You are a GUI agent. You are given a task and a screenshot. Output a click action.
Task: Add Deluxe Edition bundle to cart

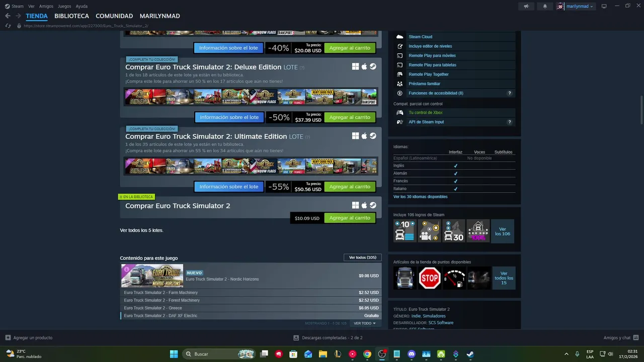point(350,117)
